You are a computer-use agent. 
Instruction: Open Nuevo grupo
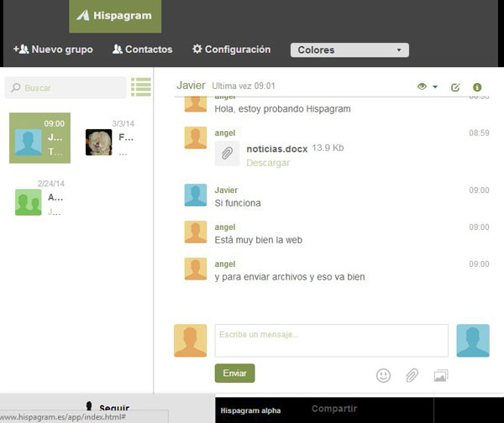[x=53, y=50]
